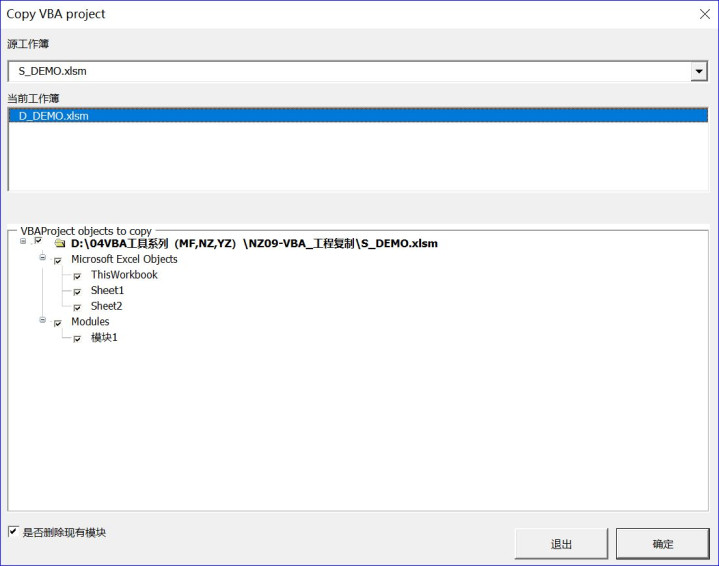719x566 pixels.
Task: Click the 退出 button
Action: 561,544
